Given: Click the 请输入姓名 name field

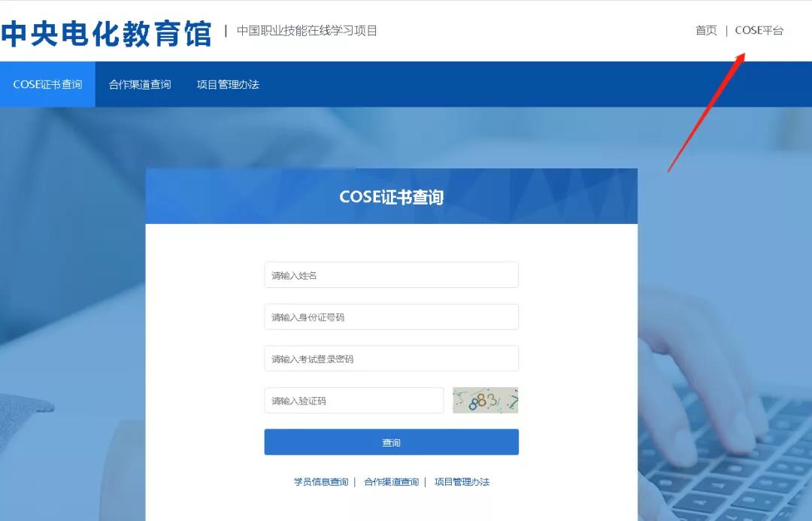Looking at the screenshot, I should [x=392, y=275].
